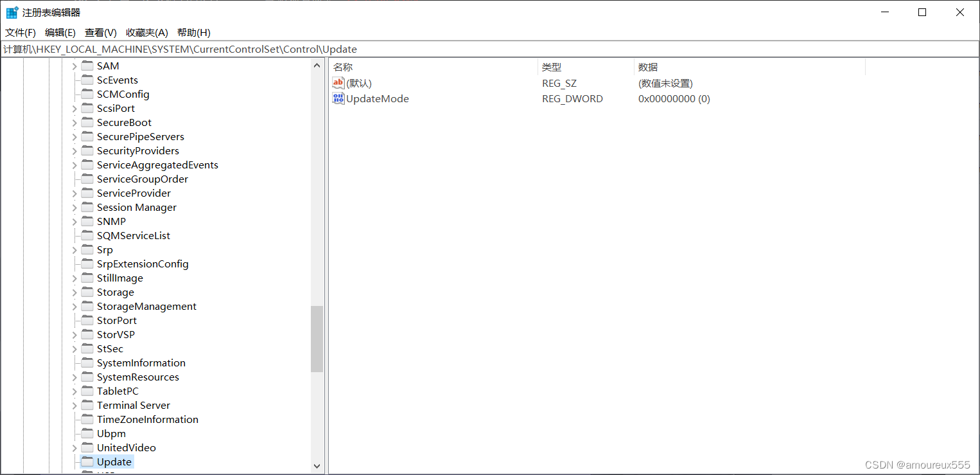Screen dimensions: 980x475
Task: Minimize the Registry Editor window
Action: [x=884, y=12]
